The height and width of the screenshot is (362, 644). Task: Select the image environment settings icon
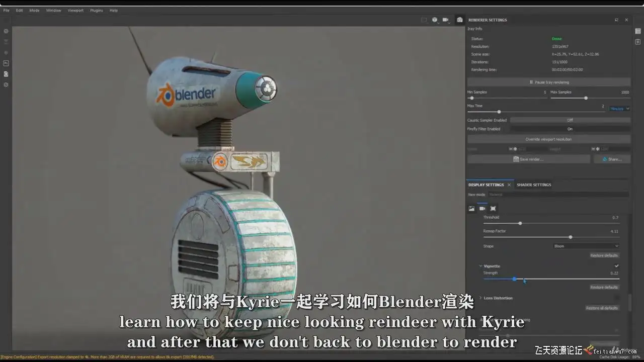471,208
